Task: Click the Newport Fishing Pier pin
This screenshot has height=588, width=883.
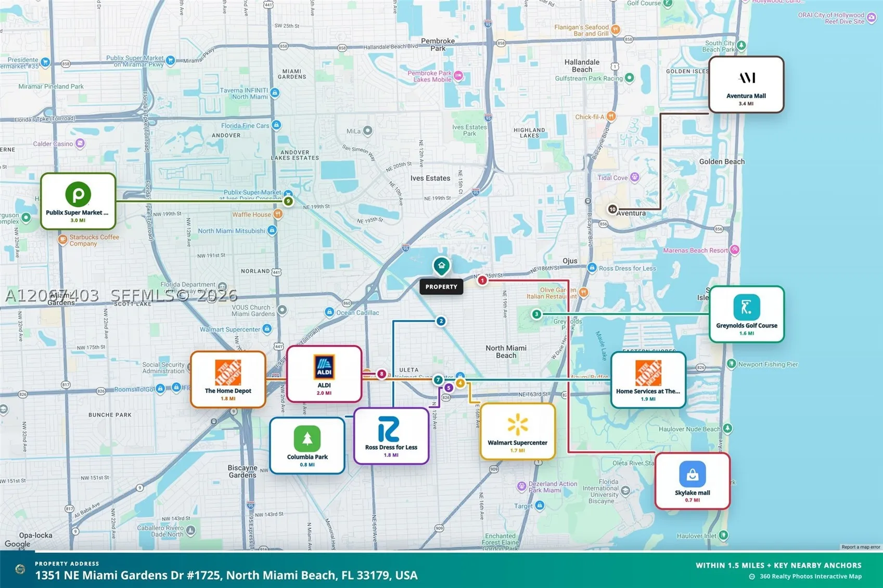Action: (x=731, y=364)
